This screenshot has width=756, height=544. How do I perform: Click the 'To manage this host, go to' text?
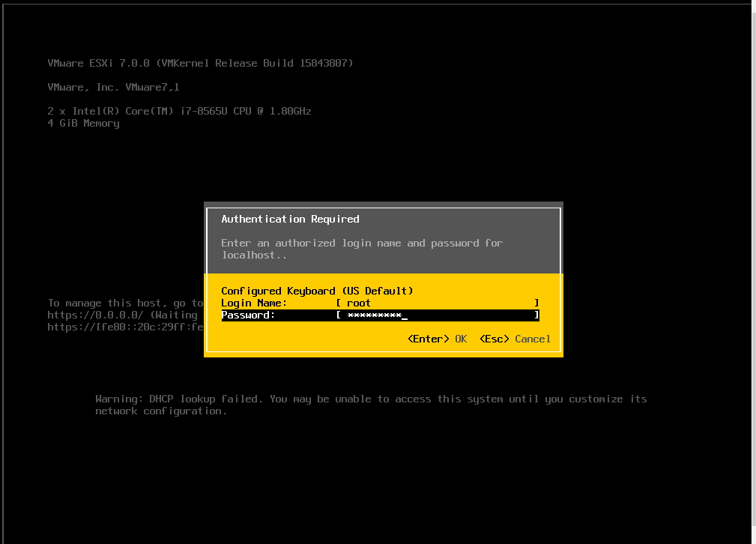[125, 303]
